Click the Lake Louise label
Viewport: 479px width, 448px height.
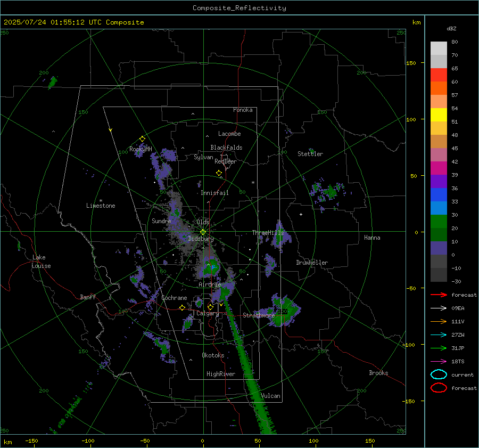coord(41,262)
